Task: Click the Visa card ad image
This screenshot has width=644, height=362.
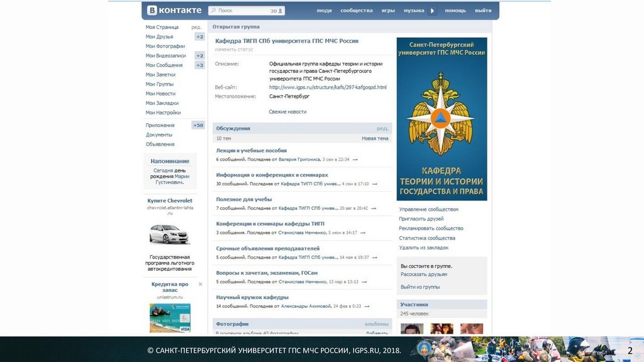Action: (x=170, y=318)
